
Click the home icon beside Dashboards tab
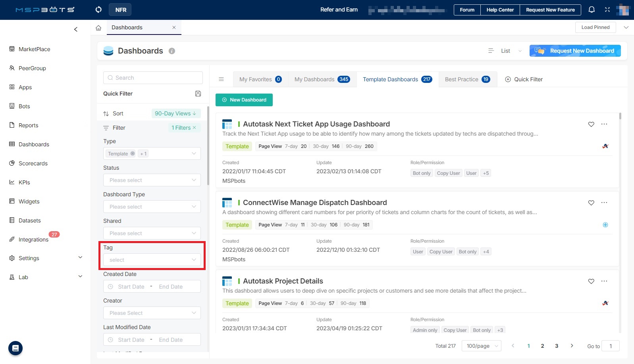tap(98, 28)
